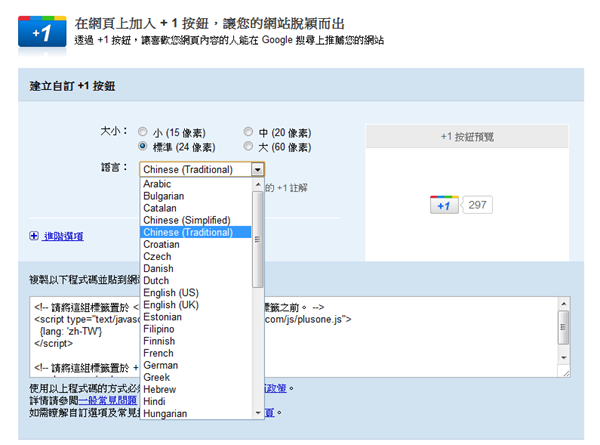Click the +1 button in the preview
This screenshot has height=445, width=600.
click(x=444, y=205)
